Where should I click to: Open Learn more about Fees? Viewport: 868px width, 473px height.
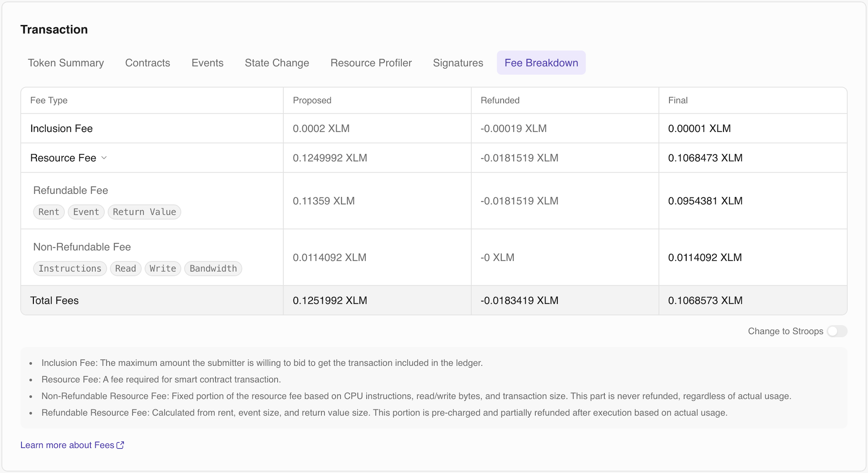(67, 445)
